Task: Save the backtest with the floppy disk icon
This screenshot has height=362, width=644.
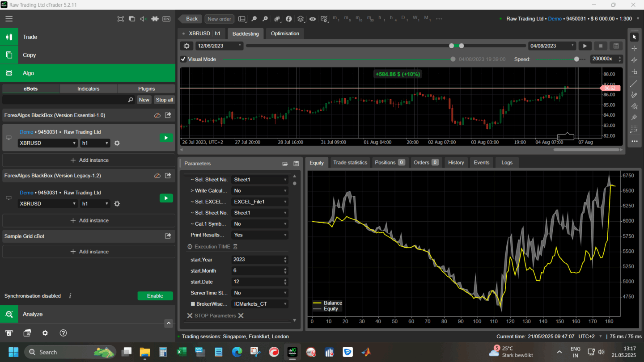Action: pyautogui.click(x=616, y=46)
